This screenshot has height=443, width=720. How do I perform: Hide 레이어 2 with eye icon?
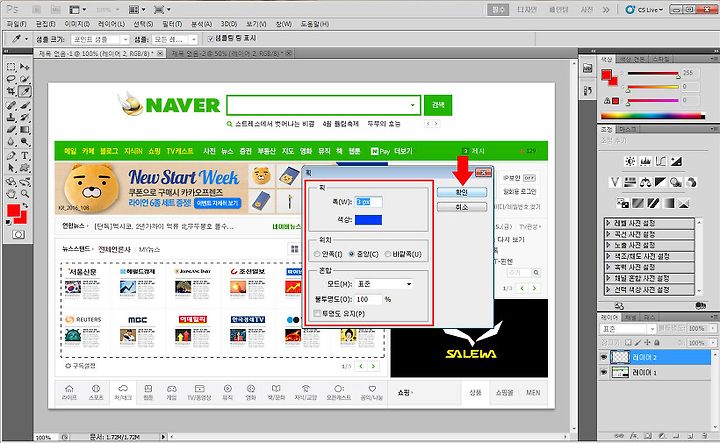point(604,357)
